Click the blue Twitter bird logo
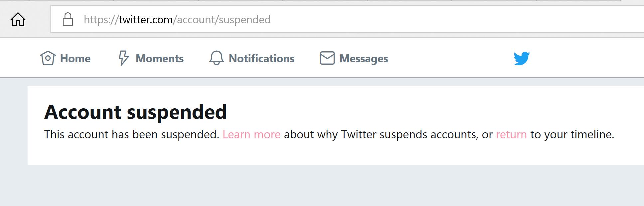Viewport: 644px width, 206px height. (521, 58)
